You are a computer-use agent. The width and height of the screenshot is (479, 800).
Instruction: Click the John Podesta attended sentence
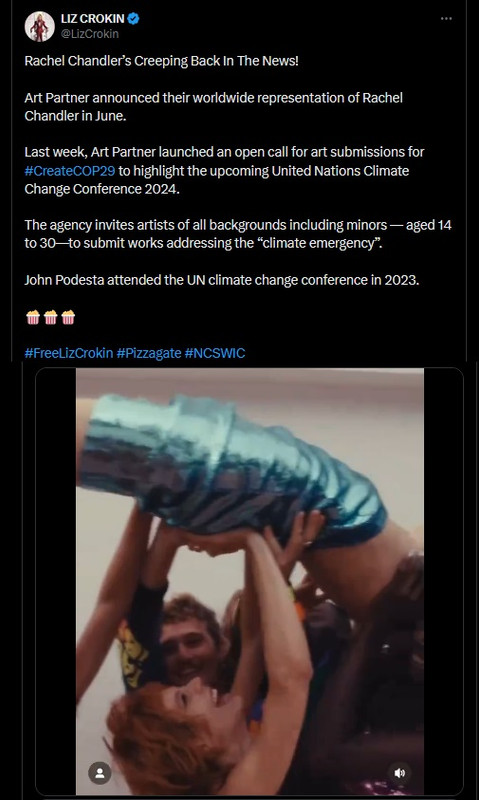pyautogui.click(x=221, y=280)
